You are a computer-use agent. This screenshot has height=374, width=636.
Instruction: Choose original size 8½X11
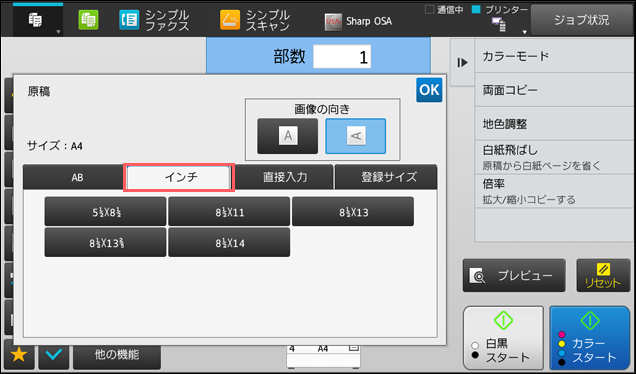[x=229, y=211]
